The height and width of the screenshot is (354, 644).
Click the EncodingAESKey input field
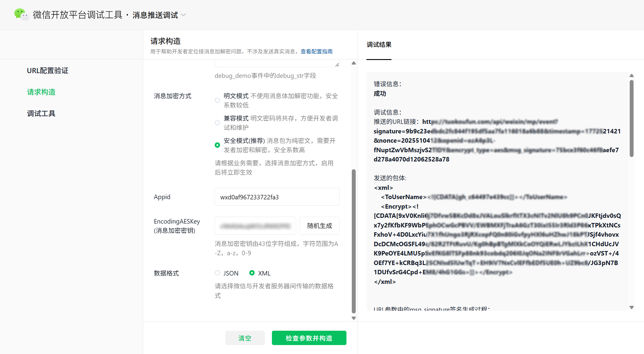pyautogui.click(x=255, y=226)
